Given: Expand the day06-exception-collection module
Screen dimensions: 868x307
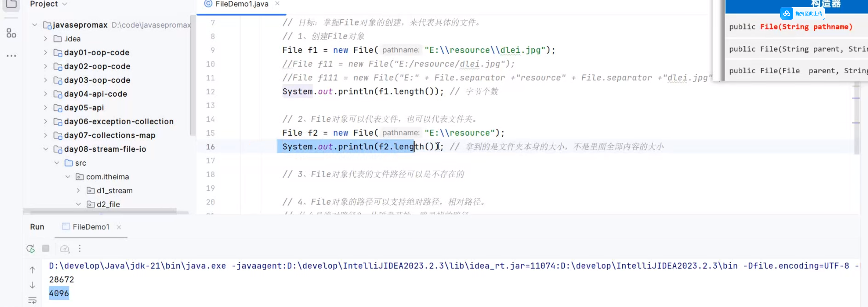Looking at the screenshot, I should pos(45,121).
